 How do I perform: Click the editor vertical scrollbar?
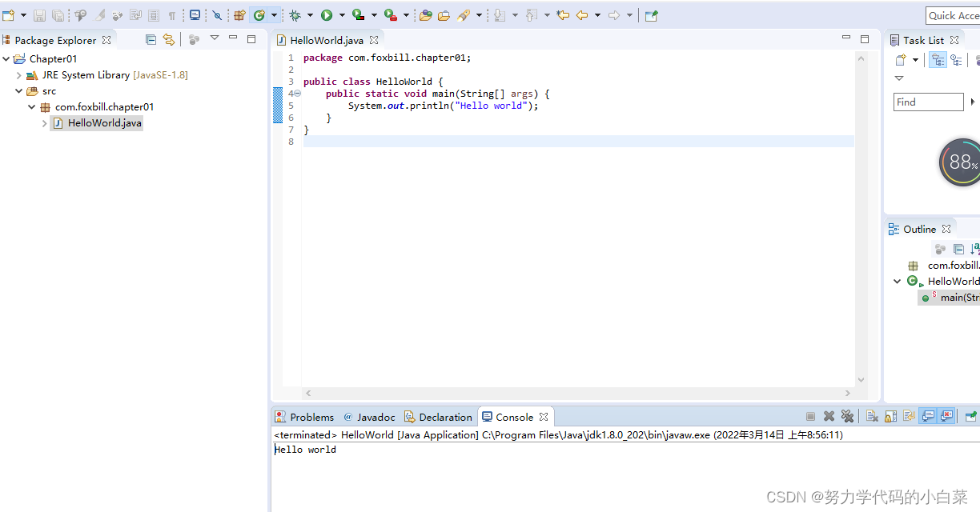pyautogui.click(x=862, y=219)
